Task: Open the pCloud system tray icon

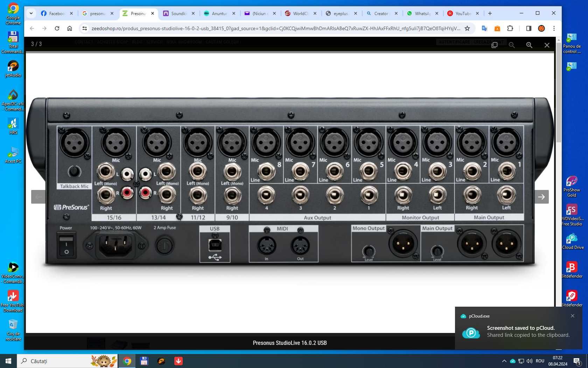Action: click(513, 361)
